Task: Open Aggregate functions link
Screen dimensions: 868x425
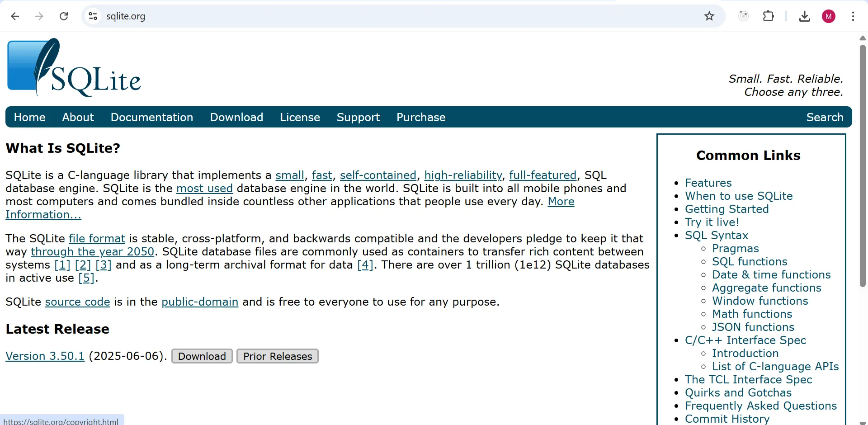Action: (766, 288)
